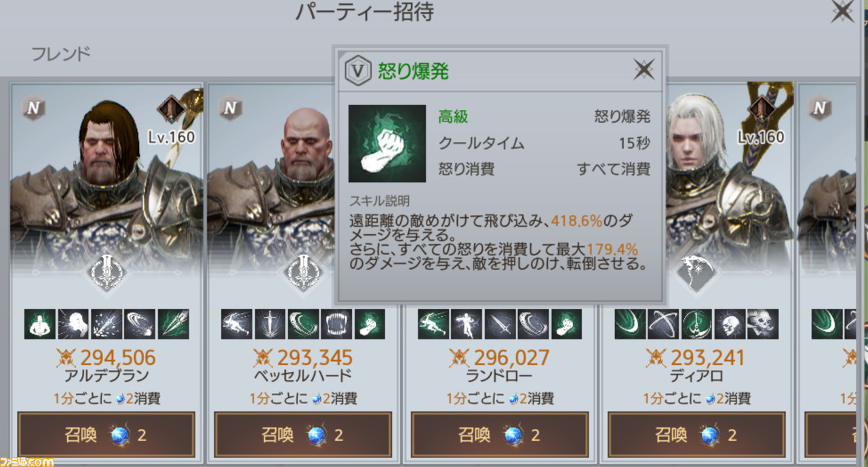The image size is (868, 467).
Task: Close the 怒り爆発 skill tooltip
Action: click(643, 69)
